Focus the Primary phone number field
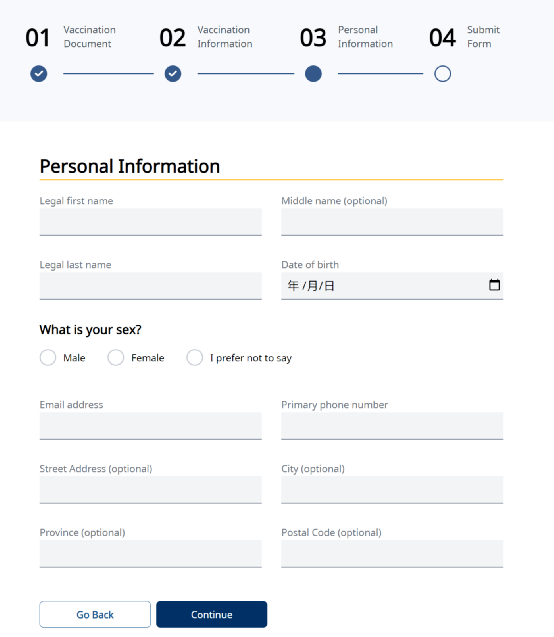This screenshot has height=637, width=554. (392, 426)
